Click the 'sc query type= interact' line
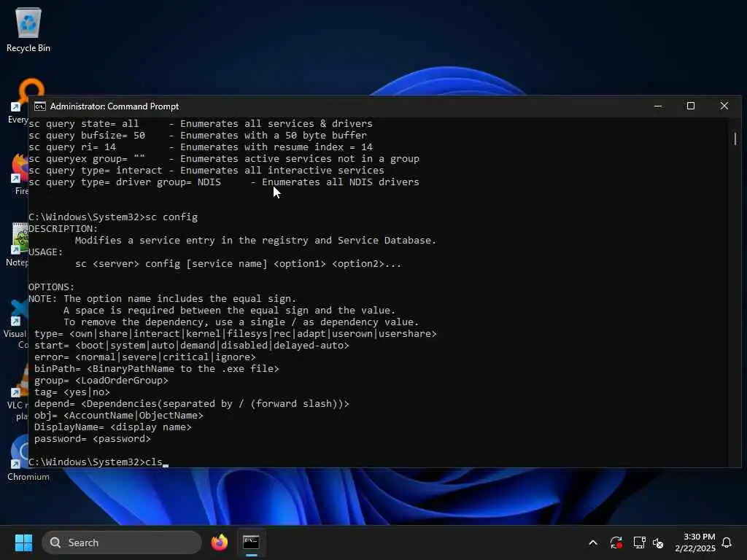Viewport: 747px width, 560px height. [206, 171]
